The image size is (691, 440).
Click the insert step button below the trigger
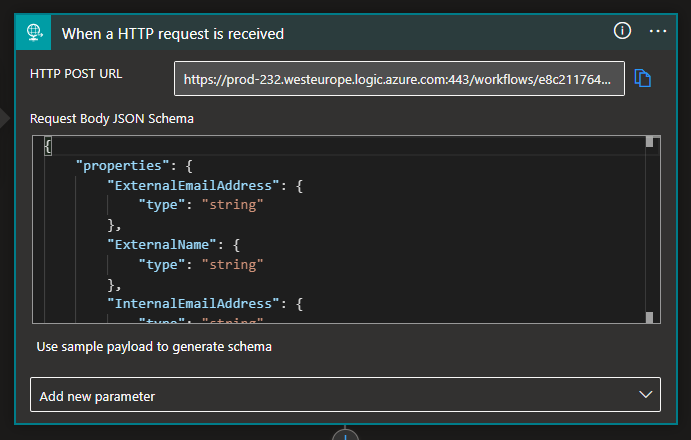[345, 434]
